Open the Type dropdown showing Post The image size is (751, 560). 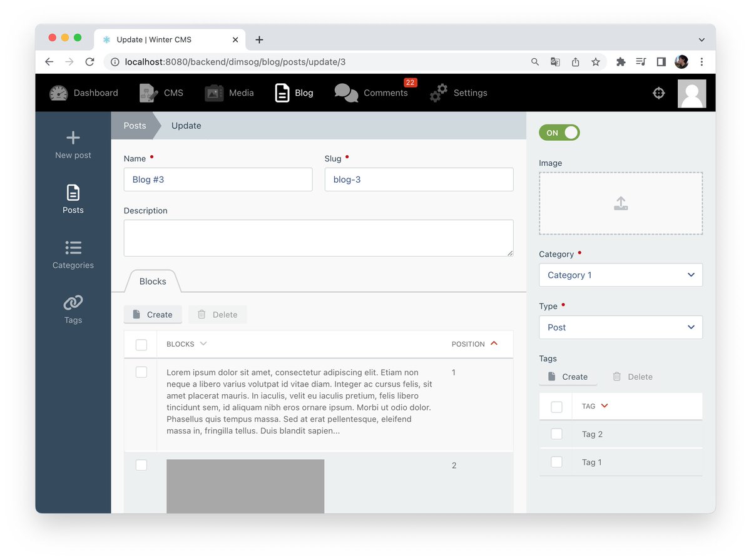coord(621,327)
